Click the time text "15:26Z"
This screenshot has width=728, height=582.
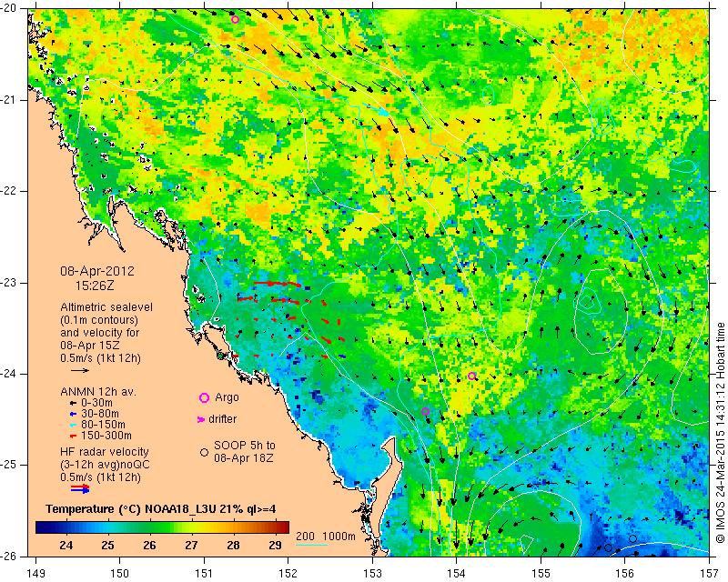(95, 286)
